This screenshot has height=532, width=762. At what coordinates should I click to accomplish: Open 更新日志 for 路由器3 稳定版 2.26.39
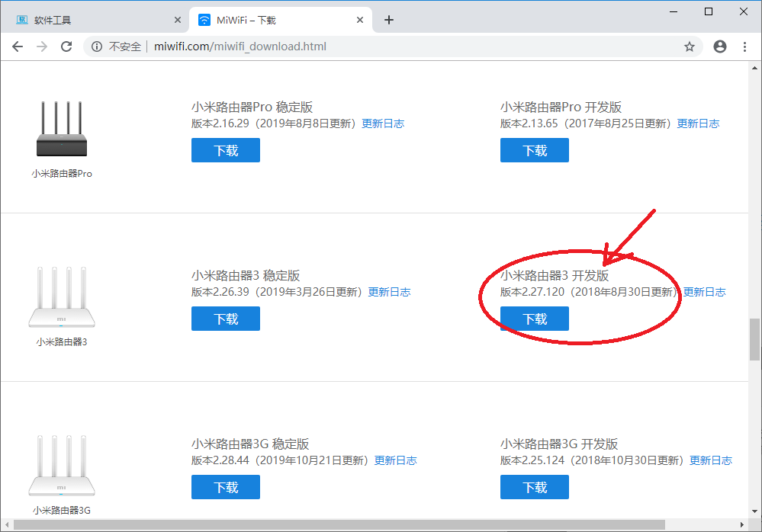[x=389, y=292]
